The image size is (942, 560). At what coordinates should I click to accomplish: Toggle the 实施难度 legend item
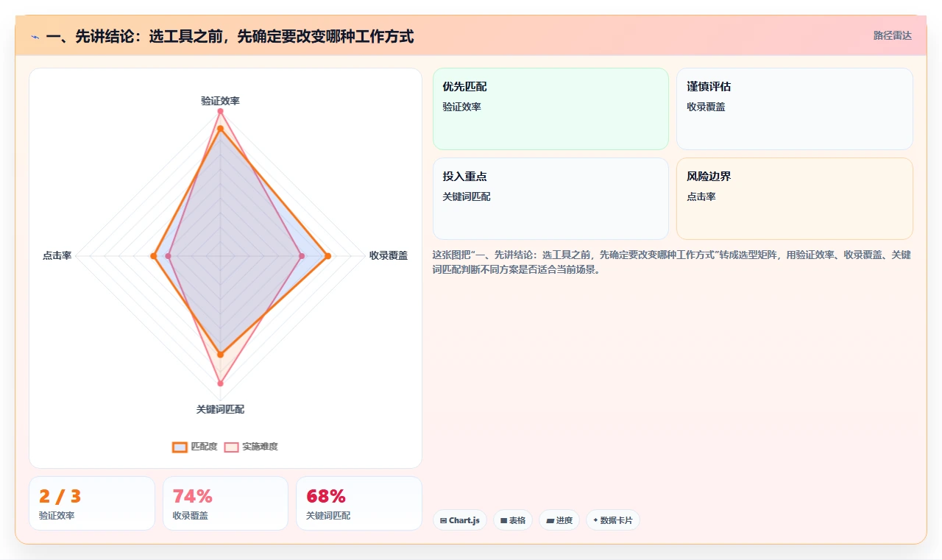(251, 447)
